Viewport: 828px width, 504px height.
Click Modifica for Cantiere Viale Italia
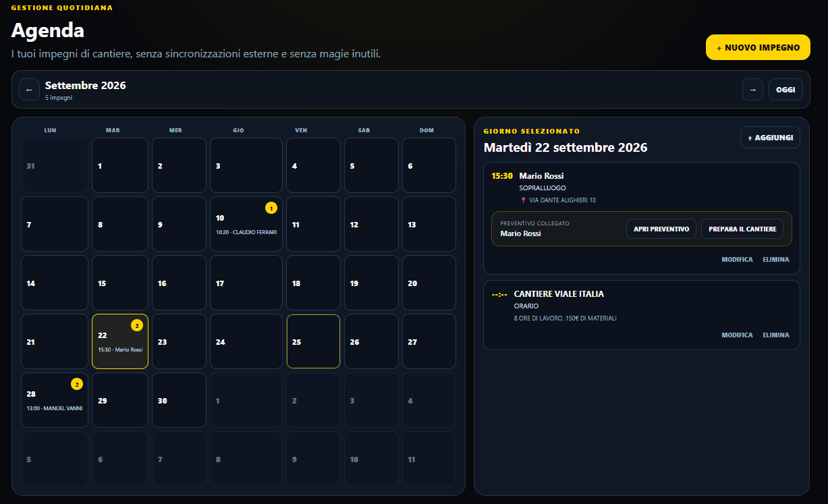click(737, 335)
